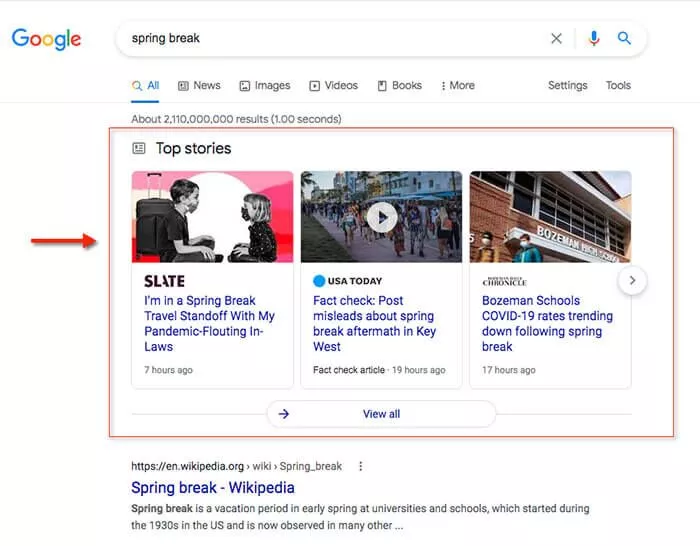The height and width of the screenshot is (546, 700).
Task: Clear the search box with X icon
Action: tap(556, 39)
